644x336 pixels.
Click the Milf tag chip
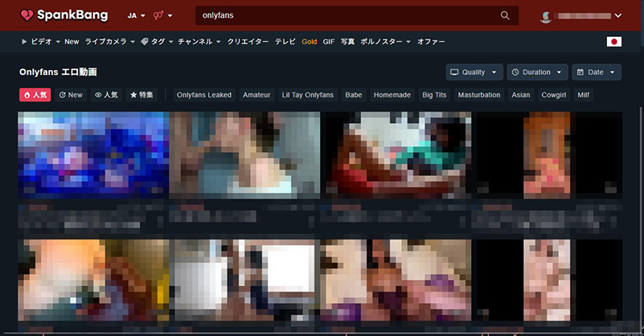coord(583,95)
